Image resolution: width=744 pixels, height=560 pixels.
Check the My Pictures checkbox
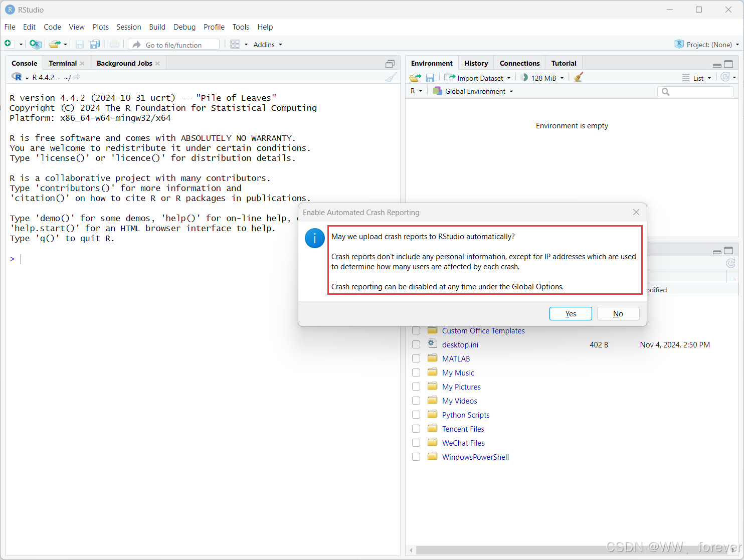point(416,387)
